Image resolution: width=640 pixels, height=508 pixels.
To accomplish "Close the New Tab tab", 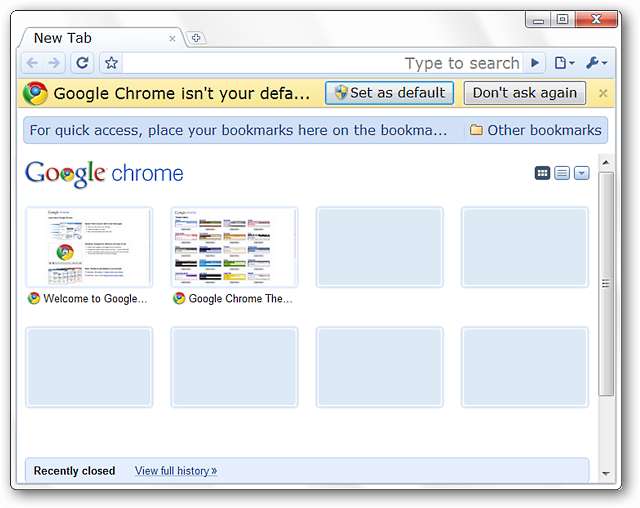I will coord(172,39).
